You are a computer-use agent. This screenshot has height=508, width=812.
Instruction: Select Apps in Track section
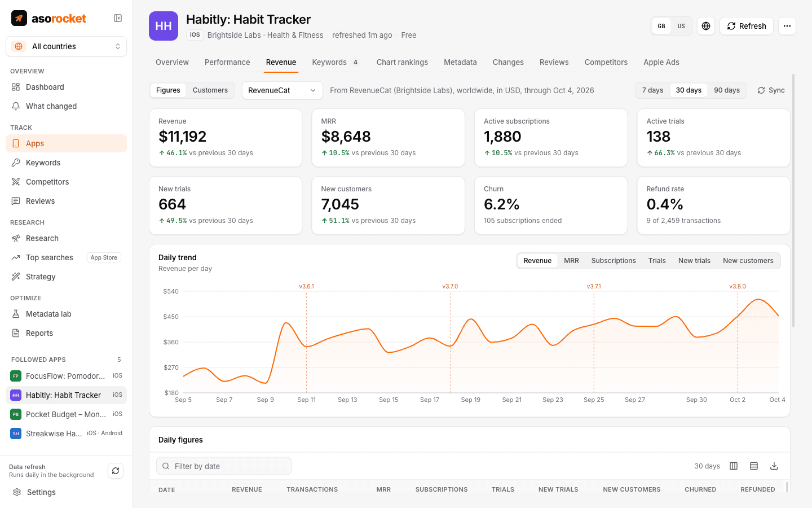[66, 143]
